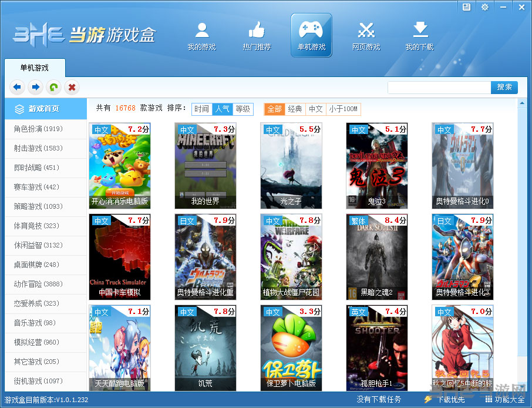This screenshot has height=408, width=532.
Task: Open the 奥特曼格斗进化0 game cover
Action: 463,166
